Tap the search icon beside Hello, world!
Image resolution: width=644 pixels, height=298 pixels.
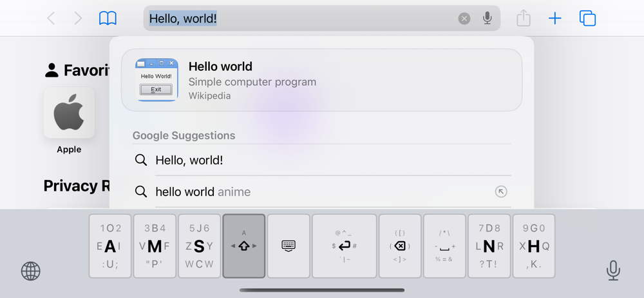coord(141,160)
